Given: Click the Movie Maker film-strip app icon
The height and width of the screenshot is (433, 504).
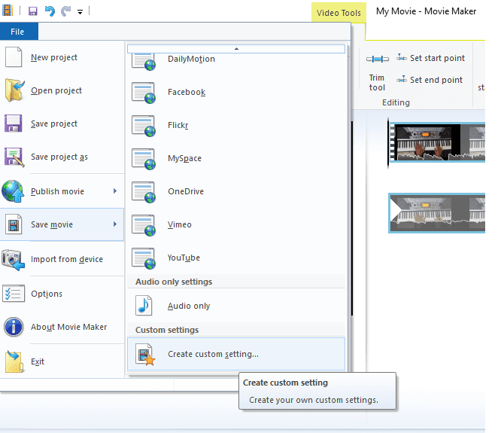Looking at the screenshot, I should [x=7, y=11].
